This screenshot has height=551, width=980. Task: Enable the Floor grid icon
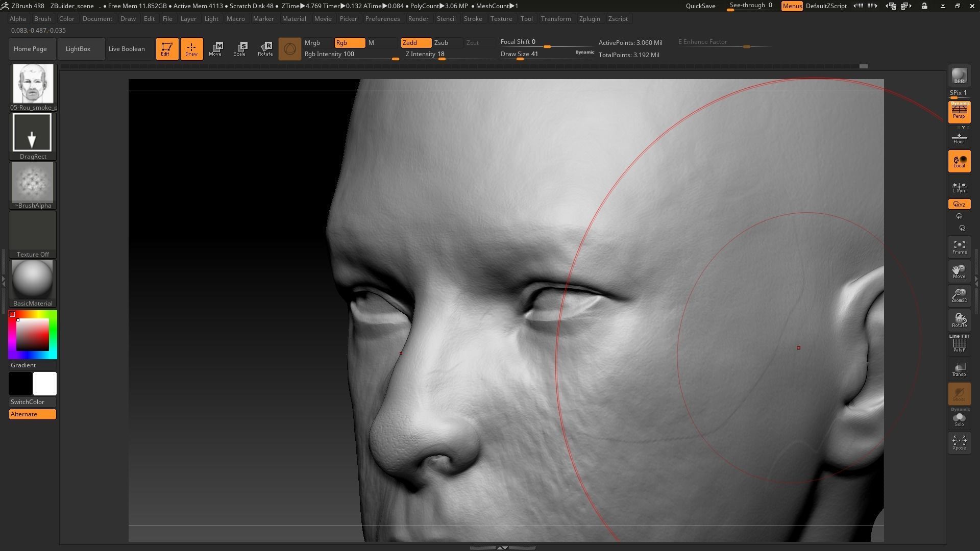pyautogui.click(x=959, y=138)
